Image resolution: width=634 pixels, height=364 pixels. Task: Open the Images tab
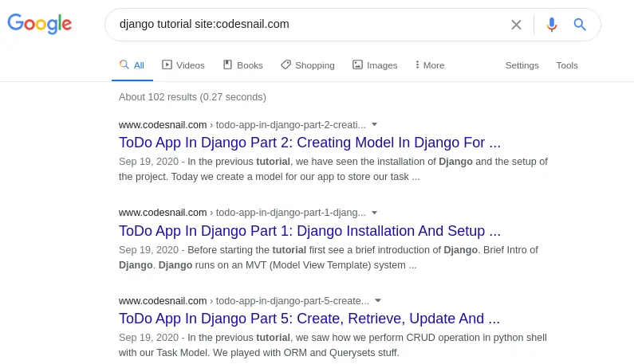[375, 65]
